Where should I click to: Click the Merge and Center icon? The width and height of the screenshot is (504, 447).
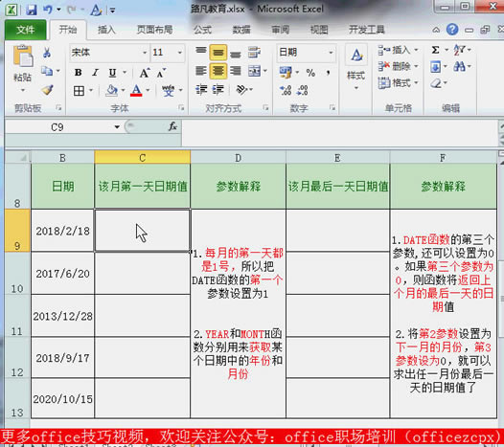254,71
